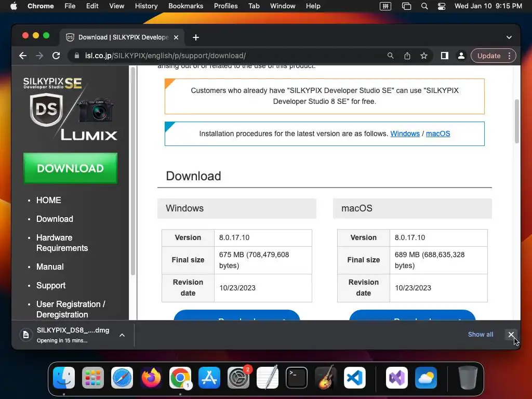Expand the tab search chevron

pyautogui.click(x=509, y=37)
